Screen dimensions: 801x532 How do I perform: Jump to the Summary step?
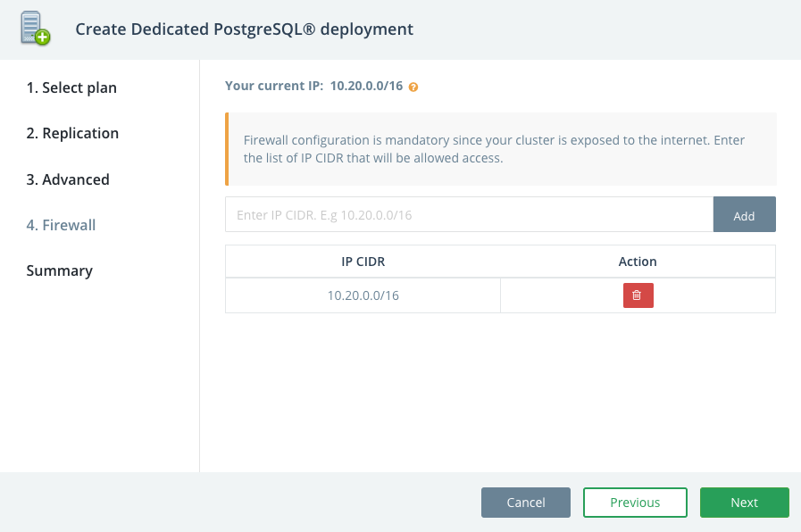click(59, 270)
